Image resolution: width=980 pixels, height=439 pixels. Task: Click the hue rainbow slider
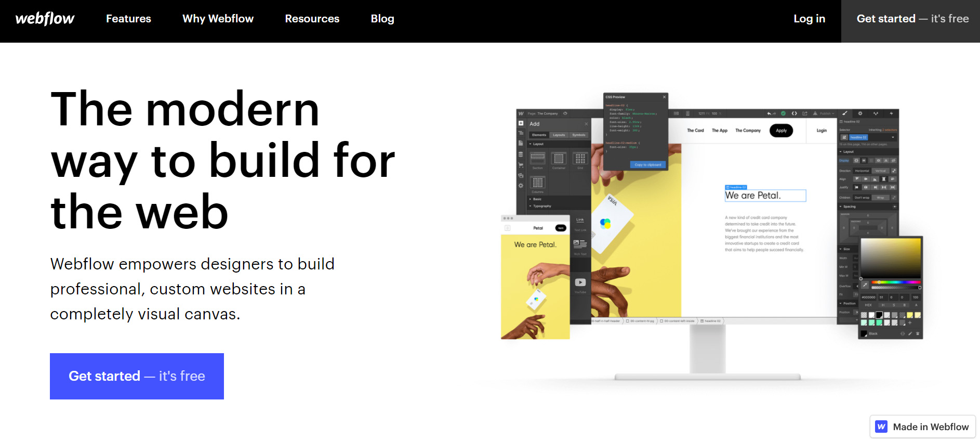click(896, 282)
